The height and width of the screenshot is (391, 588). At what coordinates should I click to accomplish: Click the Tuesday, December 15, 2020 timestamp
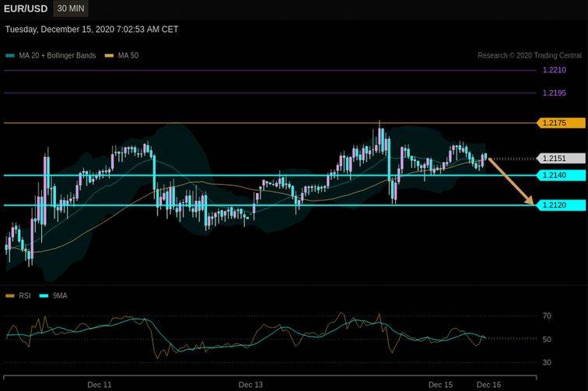(92, 30)
